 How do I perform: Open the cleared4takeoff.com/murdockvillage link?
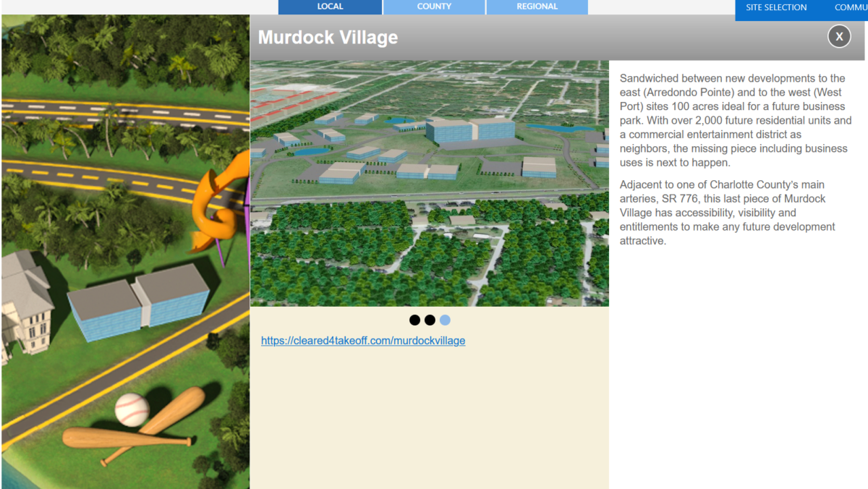pos(363,341)
